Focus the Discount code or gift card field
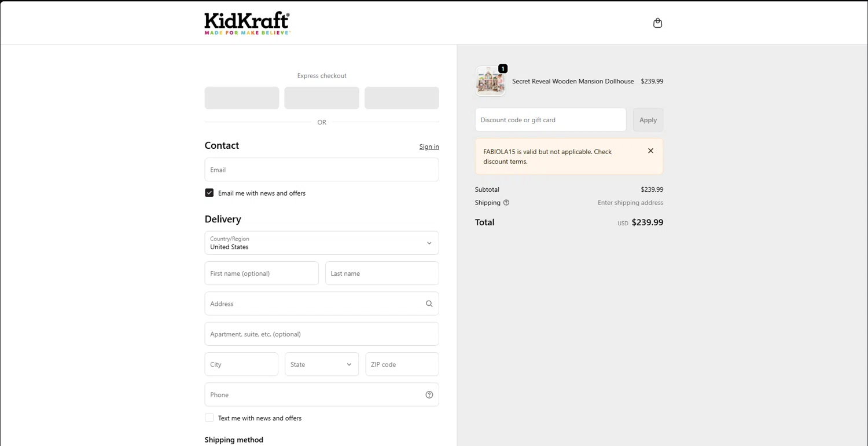The height and width of the screenshot is (446, 868). [550, 120]
